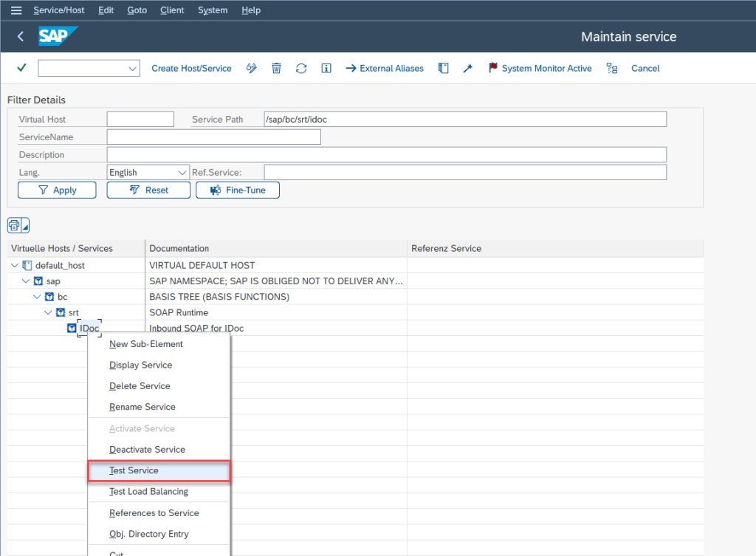Open the Goto menu
This screenshot has width=756, height=556.
click(137, 10)
